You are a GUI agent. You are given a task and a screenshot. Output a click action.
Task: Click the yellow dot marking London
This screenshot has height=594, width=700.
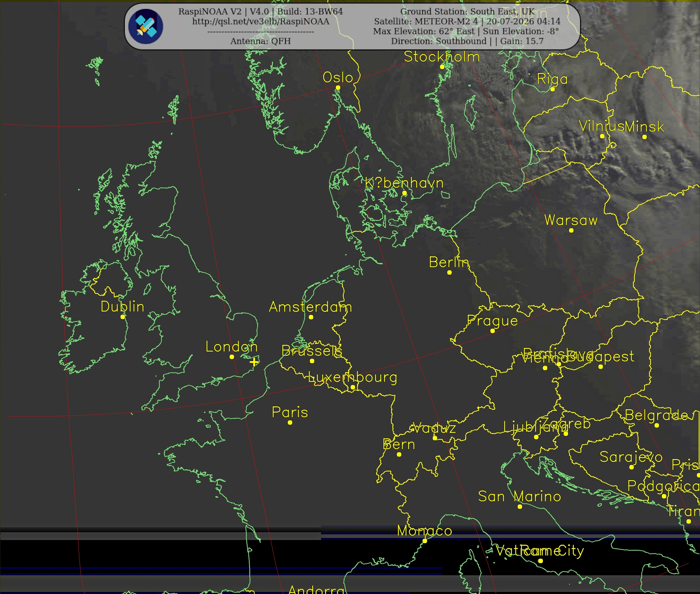click(232, 357)
